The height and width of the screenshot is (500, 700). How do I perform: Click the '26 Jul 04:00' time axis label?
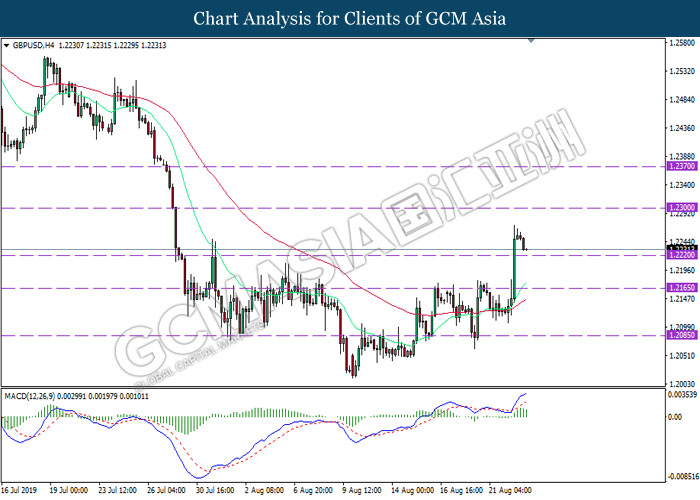click(x=166, y=490)
